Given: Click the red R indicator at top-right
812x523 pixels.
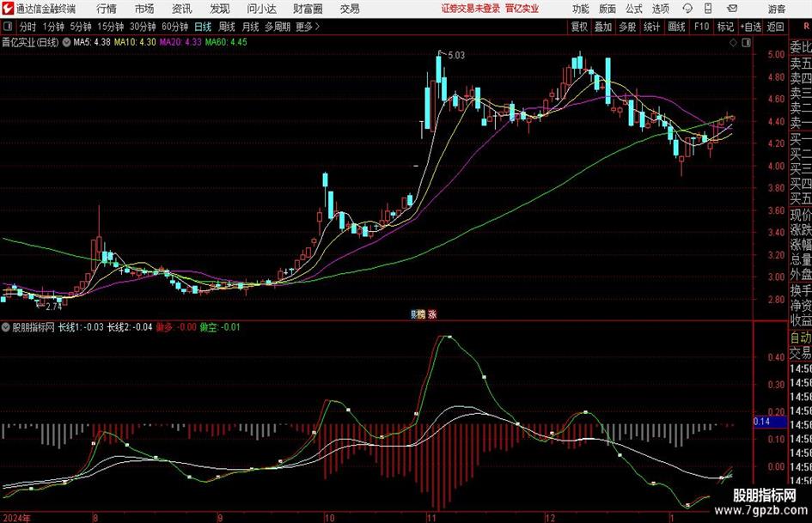Looking at the screenshot, I should click(806, 27).
